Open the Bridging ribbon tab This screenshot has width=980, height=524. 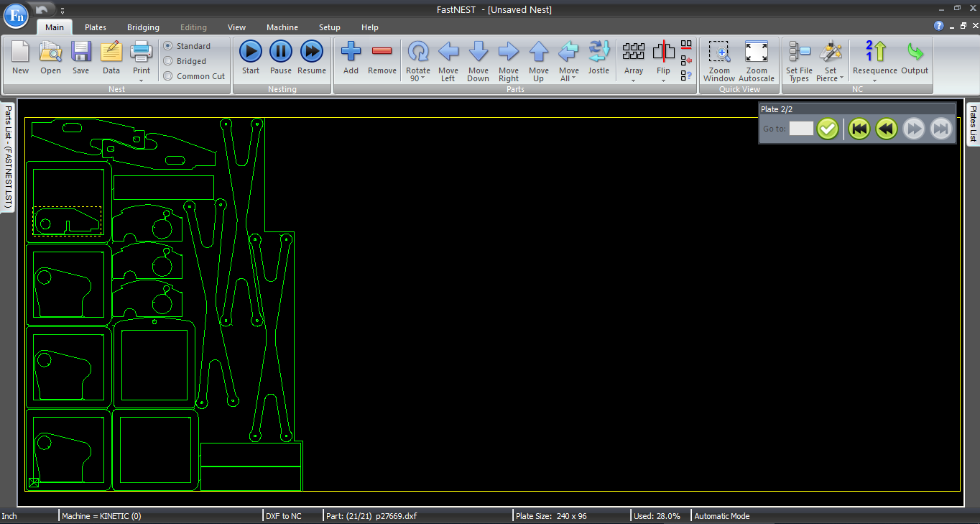pyautogui.click(x=144, y=27)
